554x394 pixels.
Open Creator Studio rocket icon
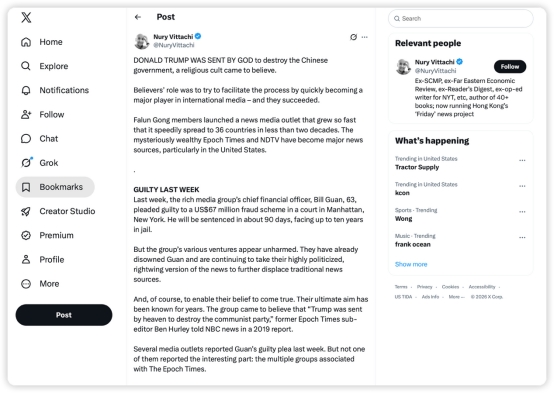[x=26, y=211]
